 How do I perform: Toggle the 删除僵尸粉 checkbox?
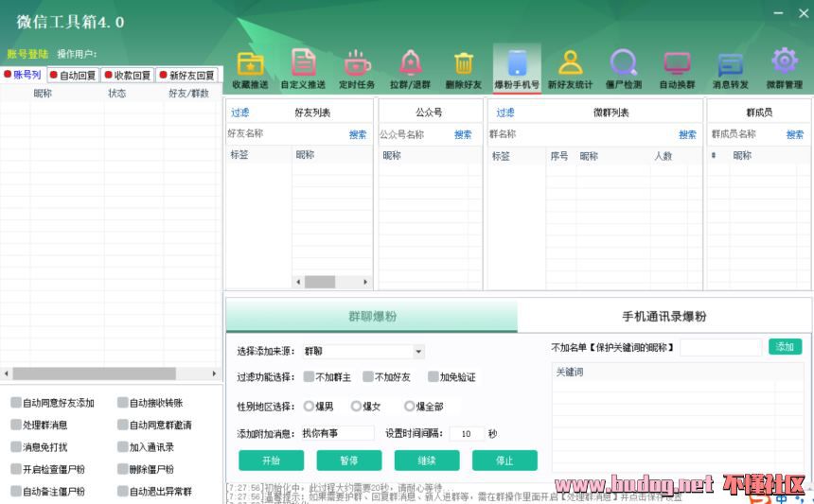(122, 469)
